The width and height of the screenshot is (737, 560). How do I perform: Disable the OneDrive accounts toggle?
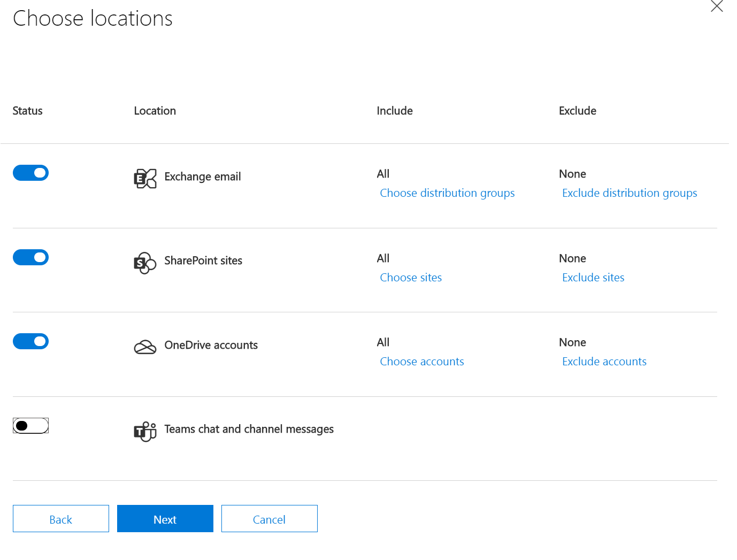(30, 341)
